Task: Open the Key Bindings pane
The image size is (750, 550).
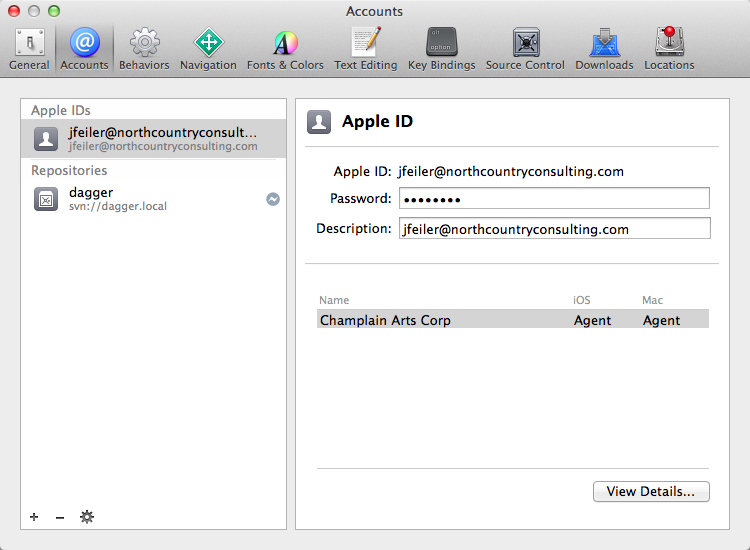Action: tap(441, 49)
